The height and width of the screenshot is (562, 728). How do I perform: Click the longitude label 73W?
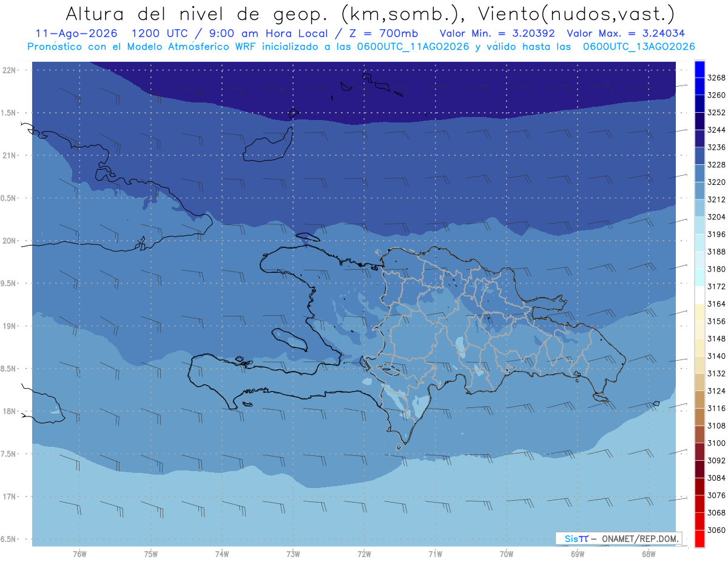tap(293, 554)
